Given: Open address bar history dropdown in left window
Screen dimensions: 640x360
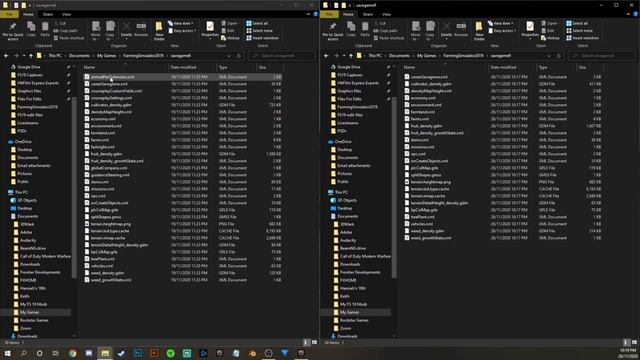Looking at the screenshot, I should pyautogui.click(x=229, y=56).
